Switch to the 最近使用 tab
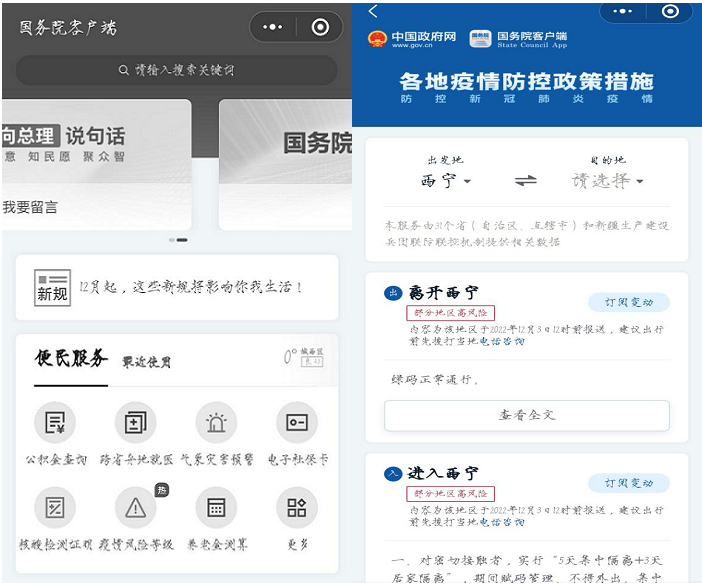This screenshot has height=585, width=702. pos(146,362)
